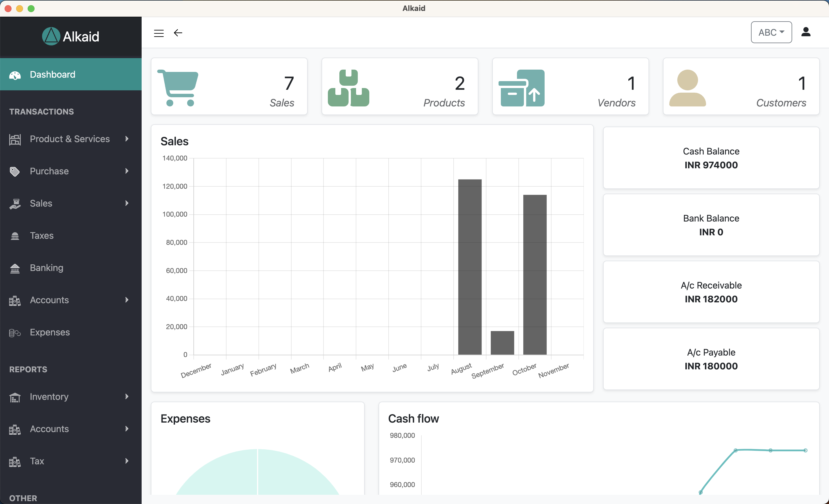Viewport: 829px width, 504px height.
Task: Click the 140,000 axis label
Action: click(175, 158)
